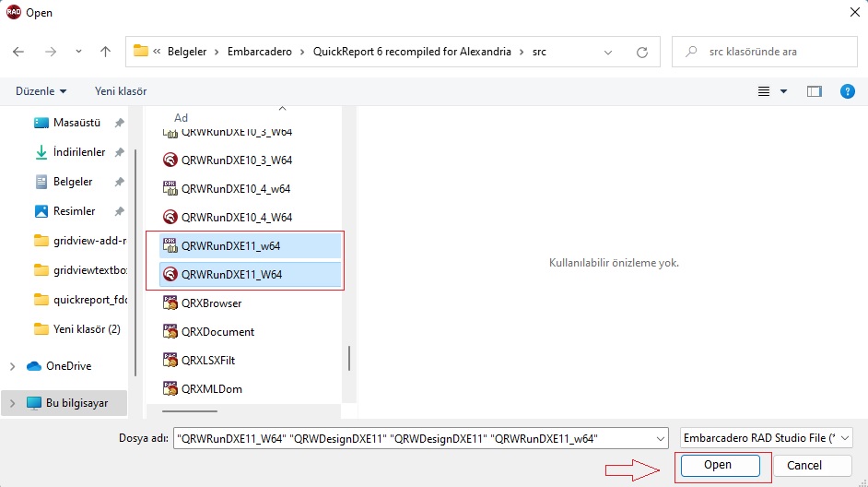The height and width of the screenshot is (487, 868).
Task: Click the Open button
Action: [x=721, y=466]
